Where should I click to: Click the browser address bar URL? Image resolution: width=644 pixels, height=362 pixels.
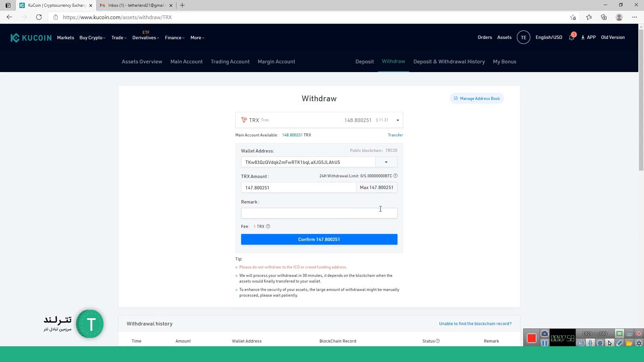click(x=117, y=17)
